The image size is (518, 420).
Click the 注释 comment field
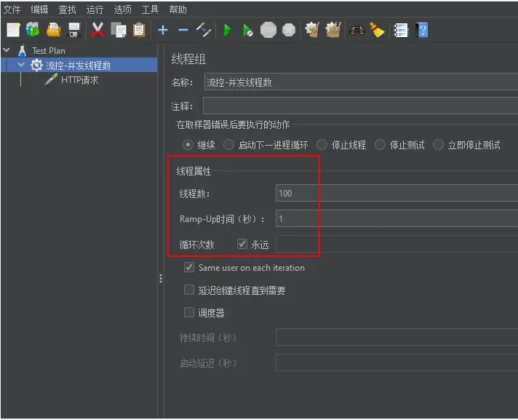pyautogui.click(x=360, y=106)
